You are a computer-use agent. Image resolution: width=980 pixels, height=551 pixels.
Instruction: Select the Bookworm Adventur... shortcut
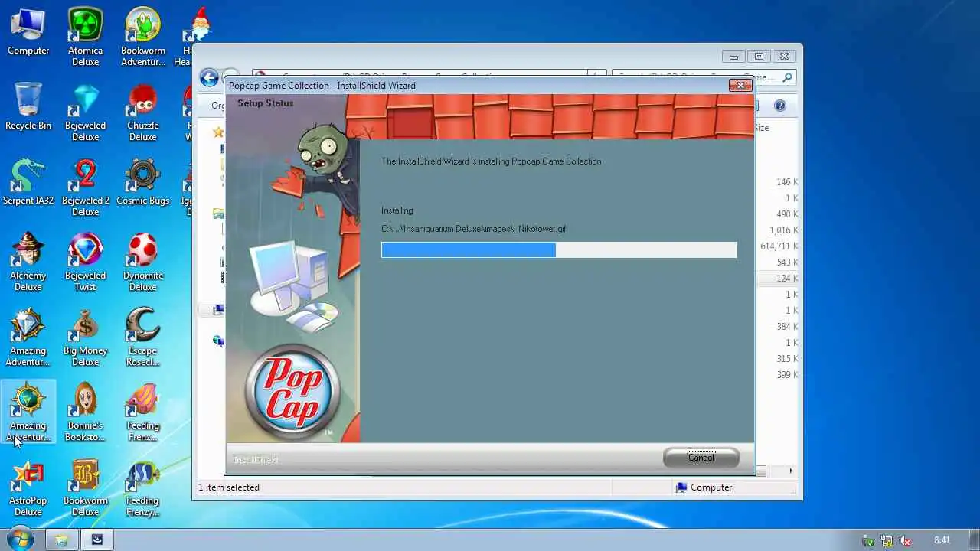[143, 37]
